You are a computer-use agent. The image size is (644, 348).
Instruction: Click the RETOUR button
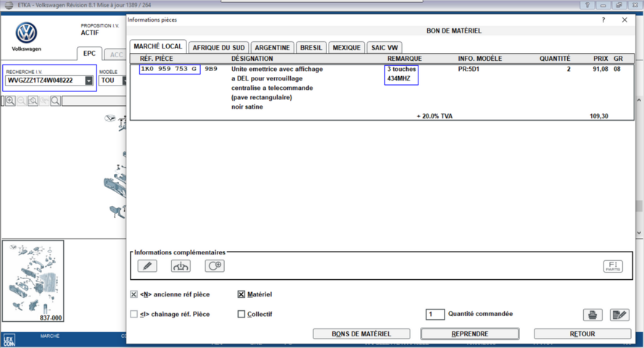click(x=582, y=334)
